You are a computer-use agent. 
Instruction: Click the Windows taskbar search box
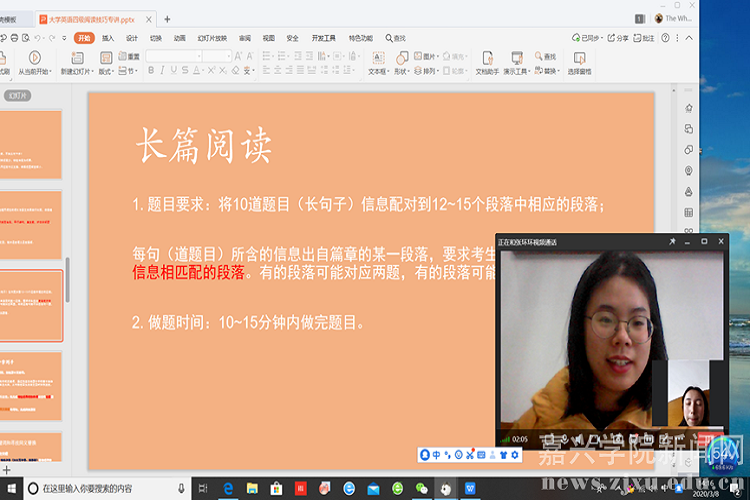click(x=100, y=488)
